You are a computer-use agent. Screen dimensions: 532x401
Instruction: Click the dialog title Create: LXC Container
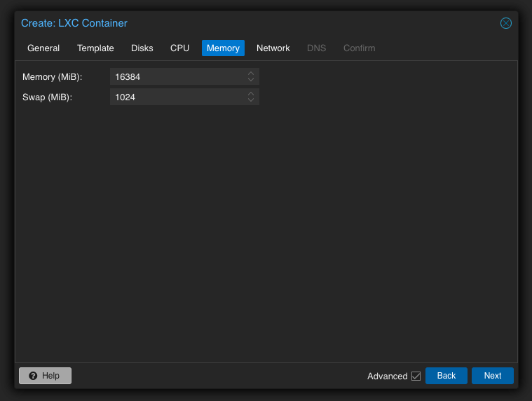(x=74, y=23)
